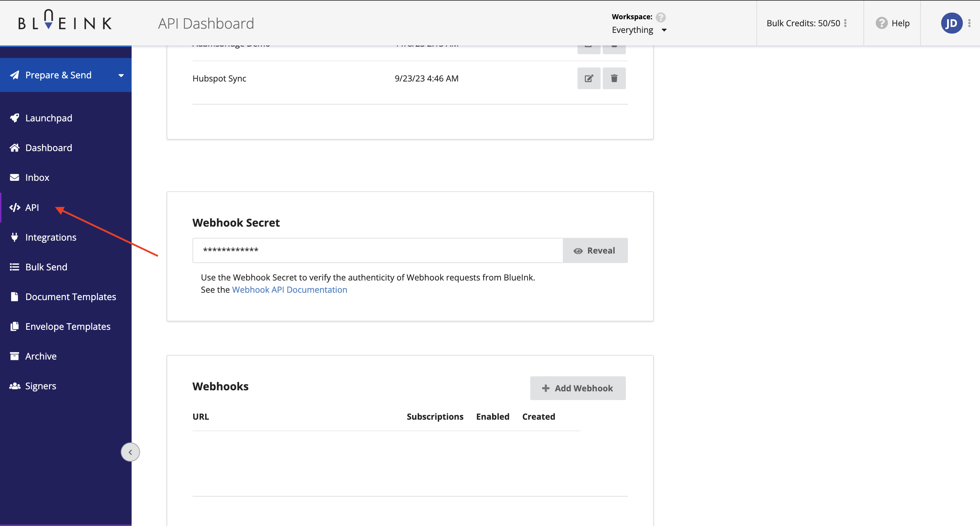
Task: Click the Launchpad rocket icon
Action: (x=14, y=118)
